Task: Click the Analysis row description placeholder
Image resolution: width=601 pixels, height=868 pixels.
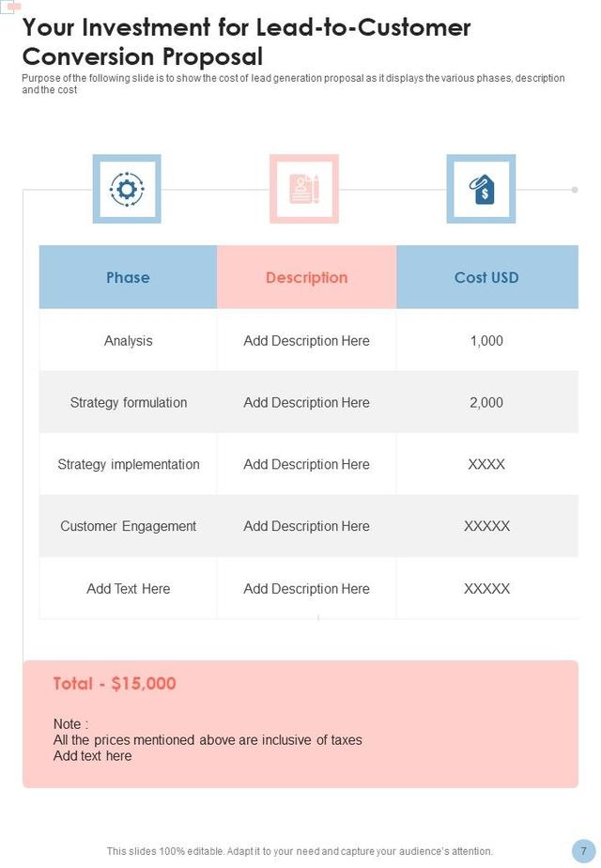Action: coord(306,340)
